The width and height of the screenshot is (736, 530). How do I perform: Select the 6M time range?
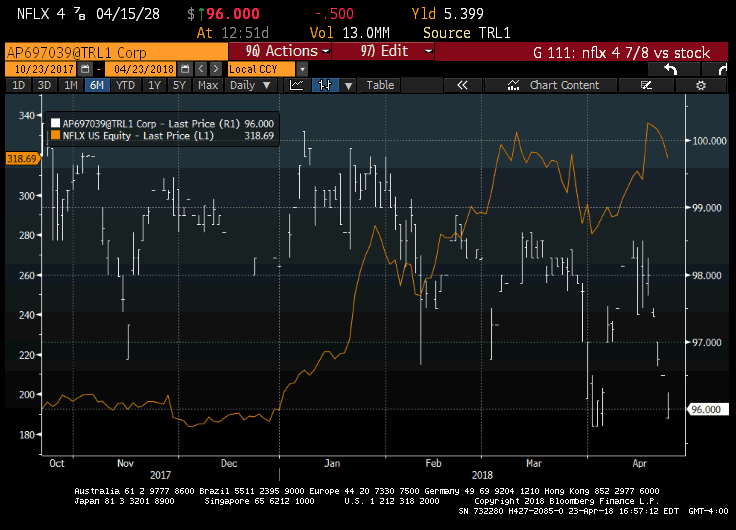tap(97, 85)
